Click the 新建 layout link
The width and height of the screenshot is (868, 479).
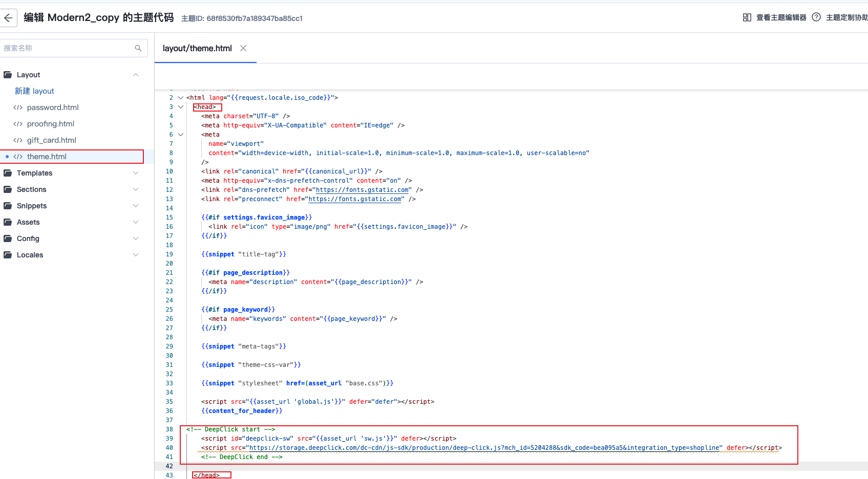[x=34, y=91]
